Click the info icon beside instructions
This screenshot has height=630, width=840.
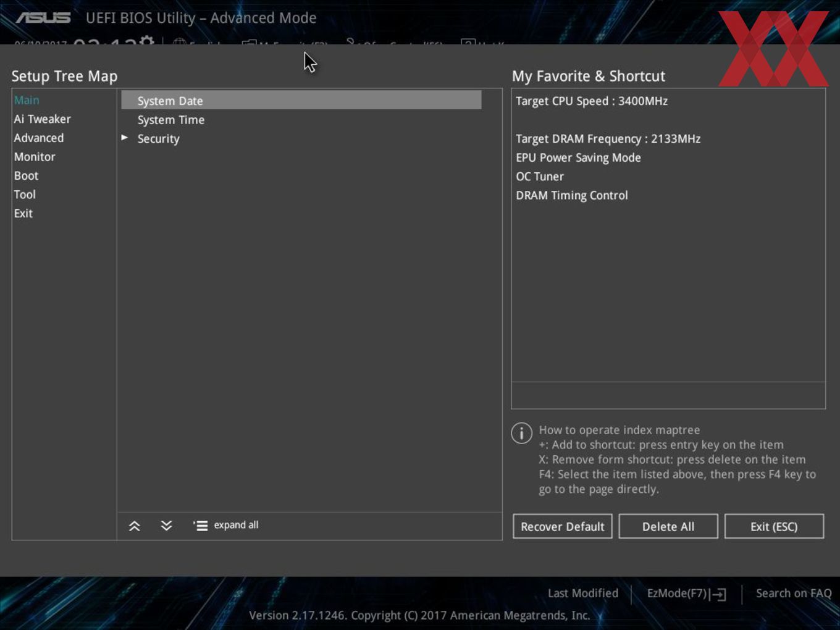522,433
